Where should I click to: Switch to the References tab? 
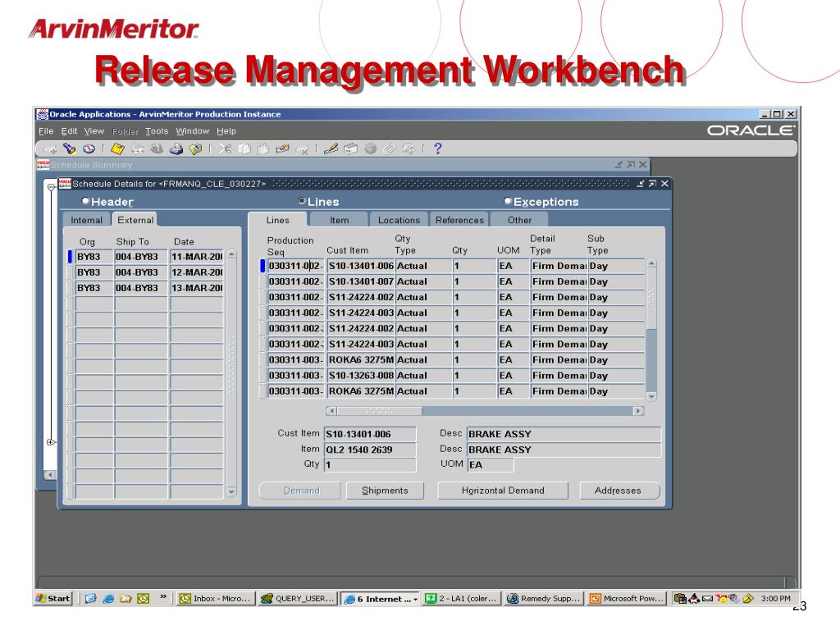(x=459, y=220)
